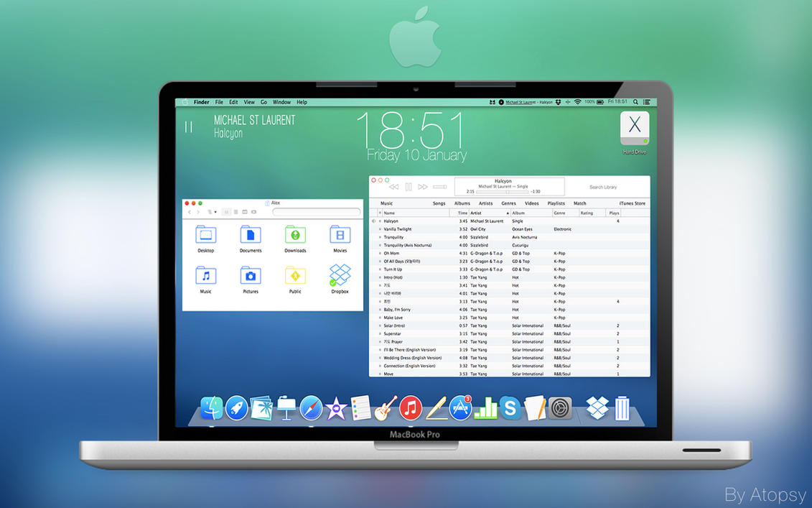The image size is (812, 508).
Task: Open the App Store with notification badge
Action: (x=459, y=407)
